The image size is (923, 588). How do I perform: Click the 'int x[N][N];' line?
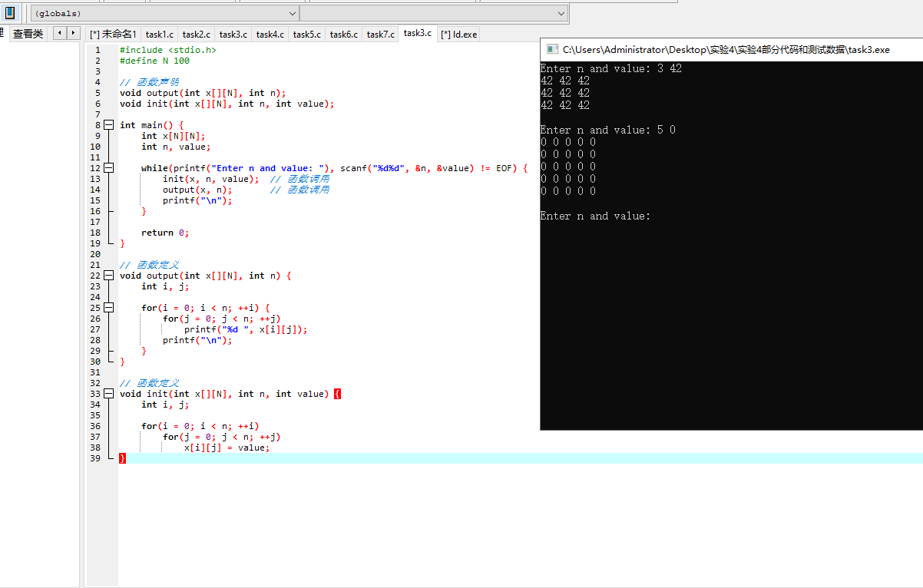pyautogui.click(x=174, y=136)
